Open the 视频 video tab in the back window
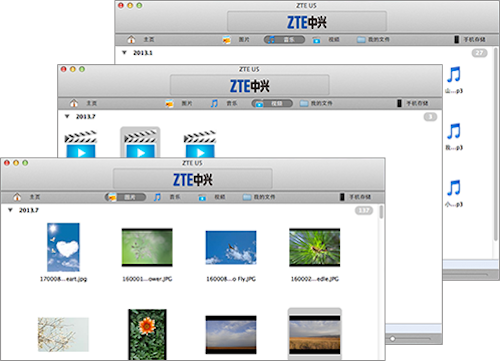The width and height of the screenshot is (500, 361). click(x=326, y=39)
